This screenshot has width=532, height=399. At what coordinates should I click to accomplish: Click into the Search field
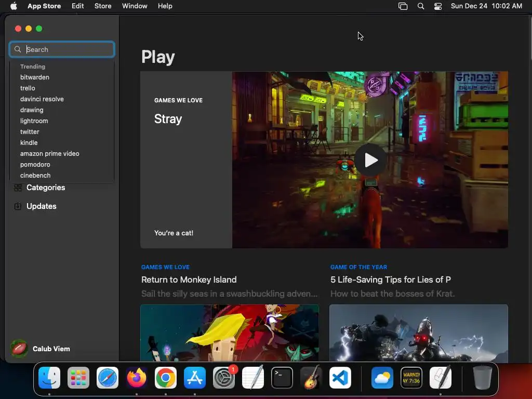point(62,49)
